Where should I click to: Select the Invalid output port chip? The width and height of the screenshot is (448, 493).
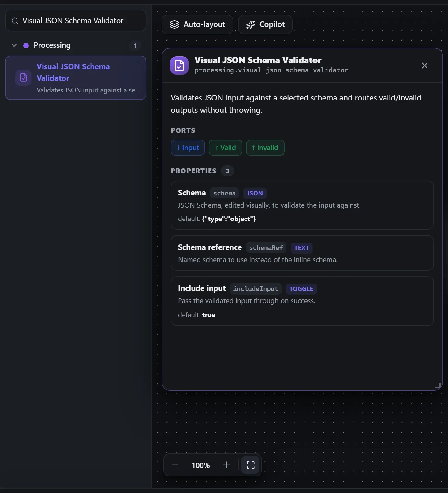click(265, 148)
